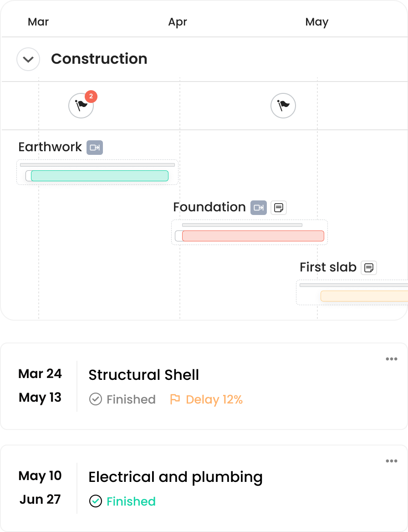Open the First slab notes icon

coord(369,268)
